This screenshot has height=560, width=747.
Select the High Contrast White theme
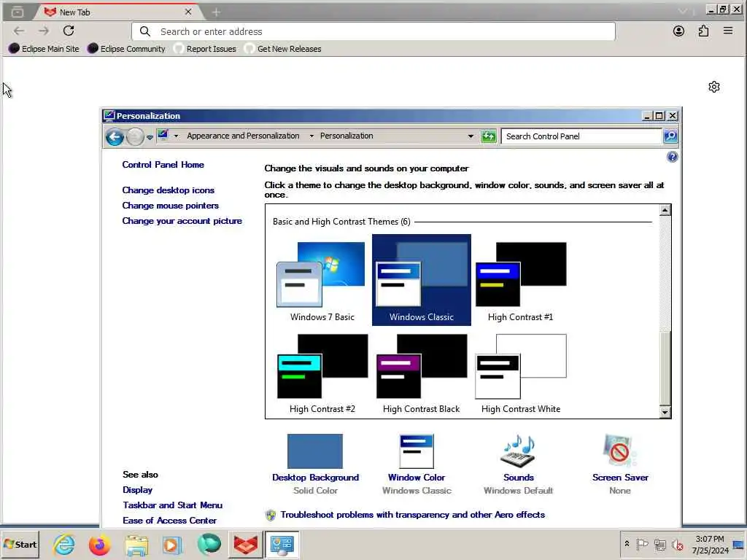pyautogui.click(x=521, y=373)
